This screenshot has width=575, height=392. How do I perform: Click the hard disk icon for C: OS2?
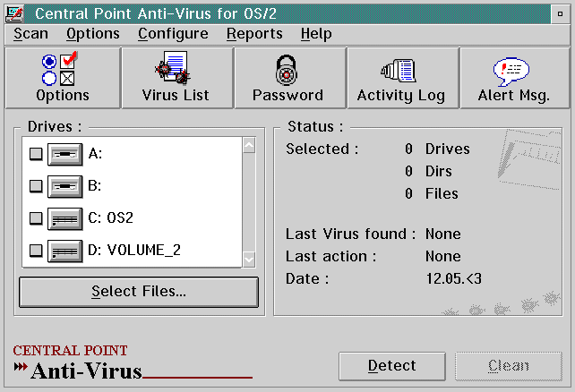pyautogui.click(x=64, y=218)
